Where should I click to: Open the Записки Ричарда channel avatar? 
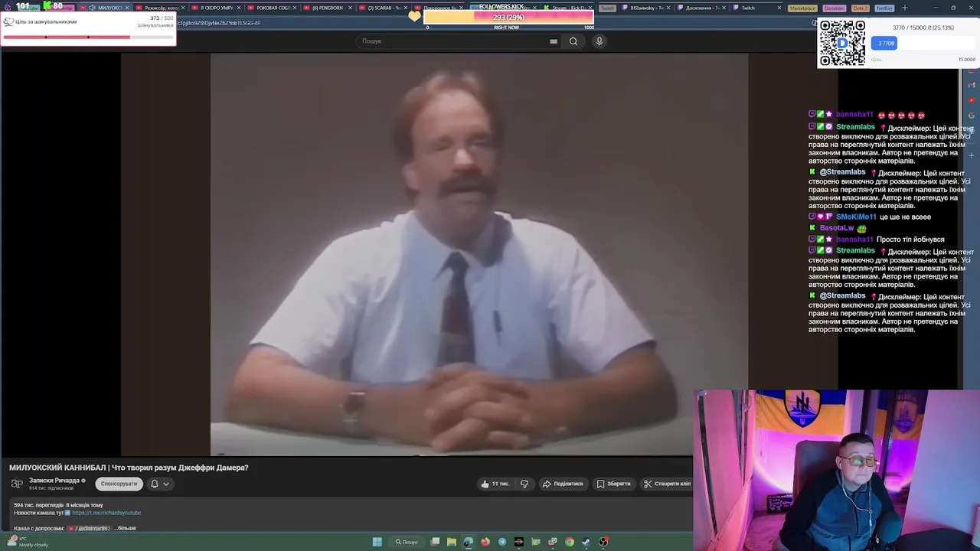tap(17, 484)
